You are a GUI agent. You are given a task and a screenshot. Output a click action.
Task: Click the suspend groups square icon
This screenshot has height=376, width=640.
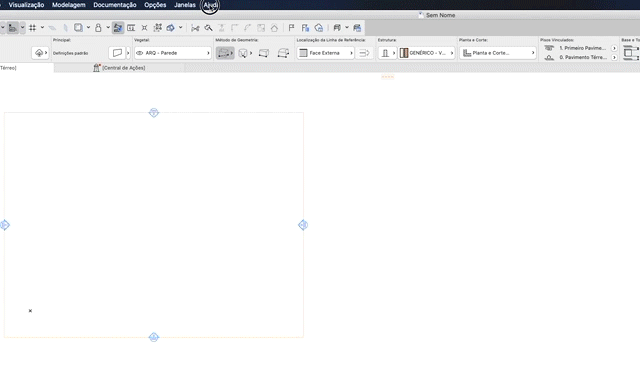tap(78, 28)
